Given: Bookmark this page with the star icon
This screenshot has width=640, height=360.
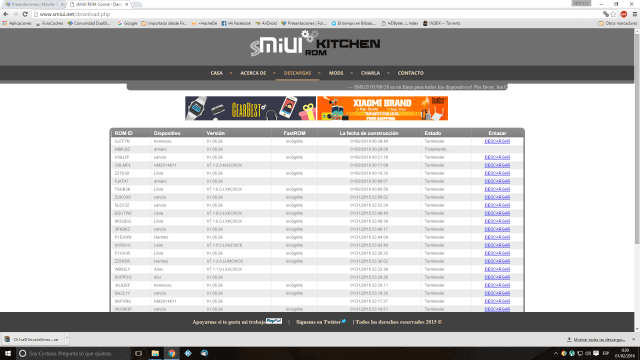Looking at the screenshot, I should [613, 14].
